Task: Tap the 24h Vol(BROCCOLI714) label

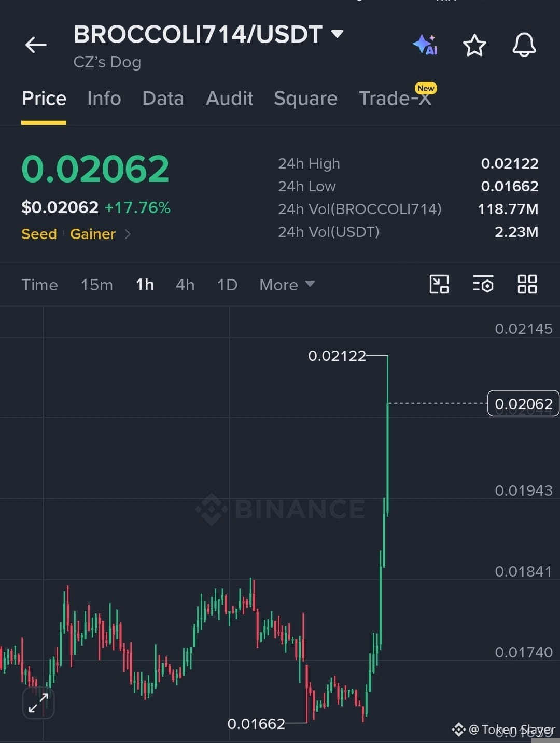Action: pyautogui.click(x=360, y=209)
